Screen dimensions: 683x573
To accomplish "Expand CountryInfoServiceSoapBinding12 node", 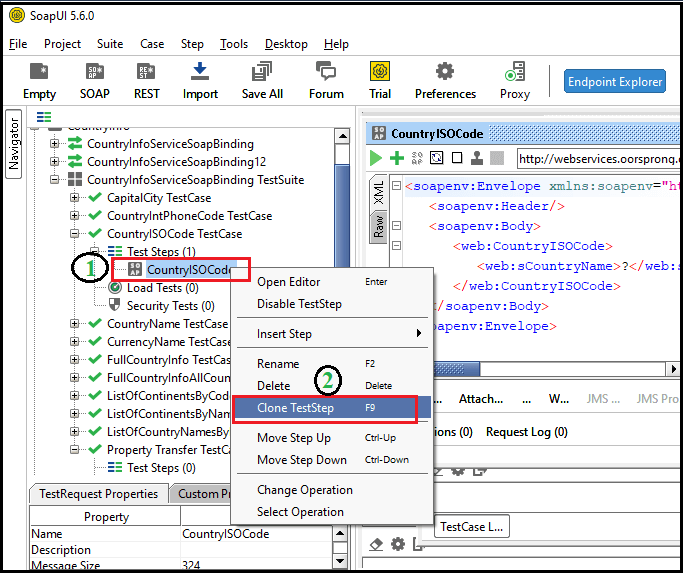I will [x=54, y=162].
